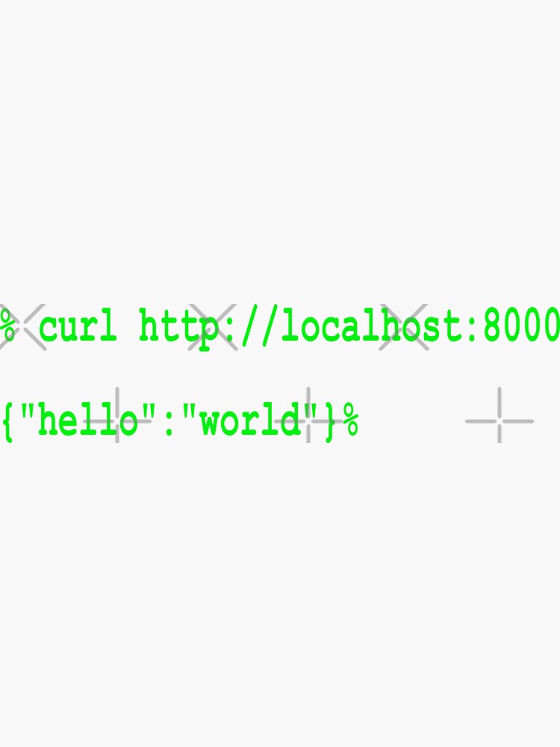The image size is (560, 747).
Task: Click the gray plus crosshair overlapping "hello"
Action: tap(117, 415)
